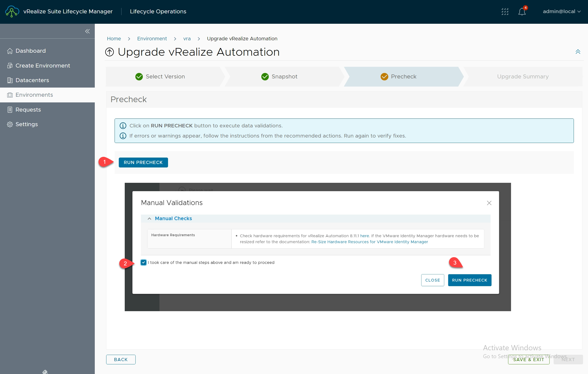588x374 pixels.
Task: Select the Snapshot wizard step
Action: click(284, 76)
